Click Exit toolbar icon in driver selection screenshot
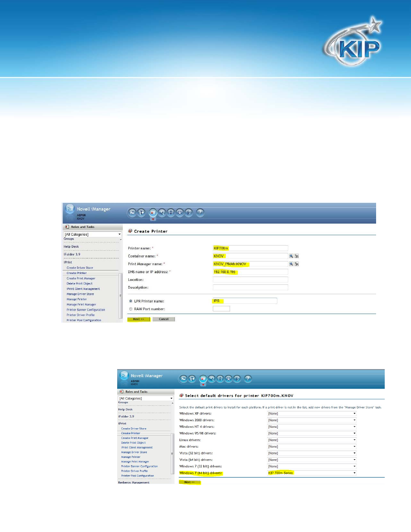 click(x=192, y=379)
